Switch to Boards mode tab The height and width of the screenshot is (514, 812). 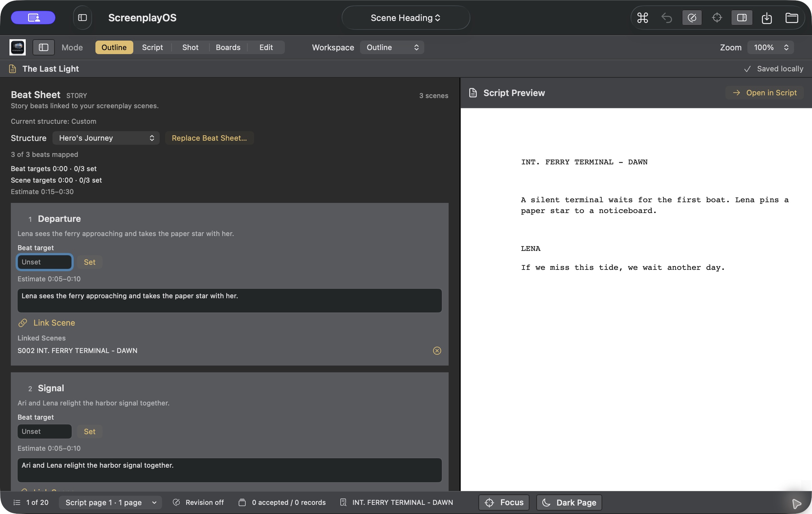[228, 47]
